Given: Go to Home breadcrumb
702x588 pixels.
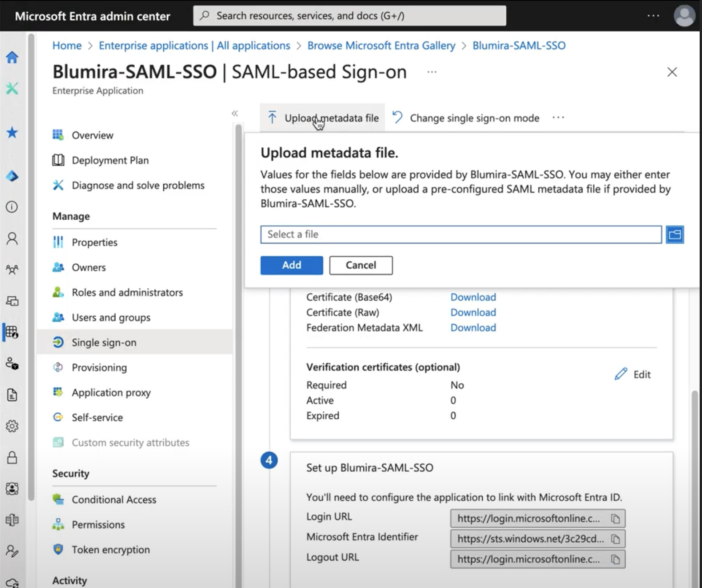Looking at the screenshot, I should 67,46.
